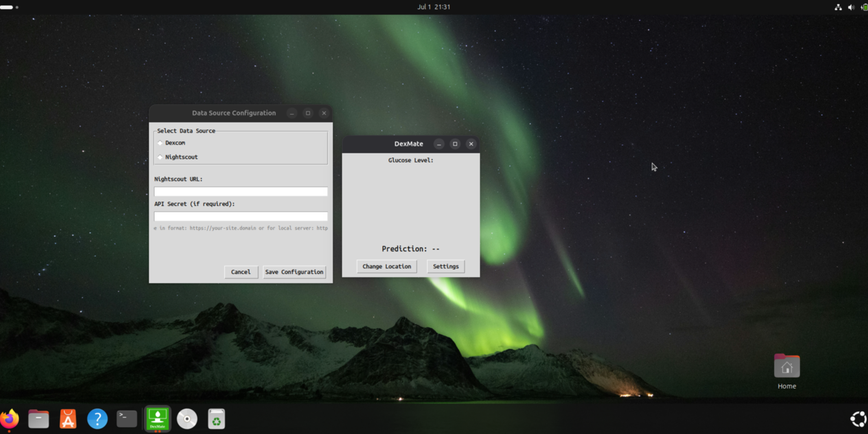Launch Firefox from the dock
Viewport: 868px width, 434px height.
pyautogui.click(x=10, y=418)
